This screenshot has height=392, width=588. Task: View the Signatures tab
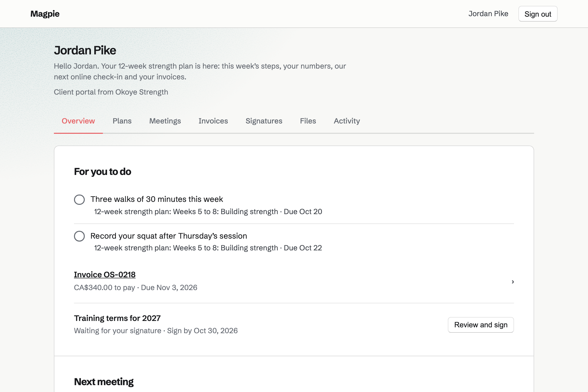(264, 121)
